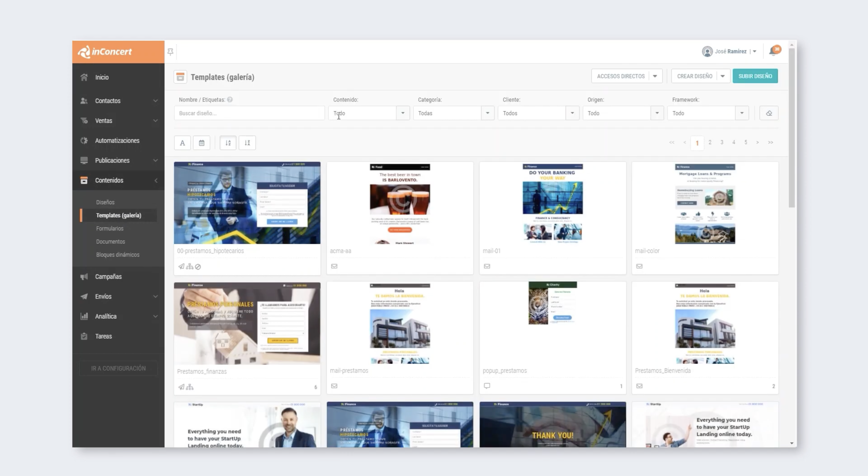Open the mail-01 template thumbnail
868x476 pixels.
552,203
